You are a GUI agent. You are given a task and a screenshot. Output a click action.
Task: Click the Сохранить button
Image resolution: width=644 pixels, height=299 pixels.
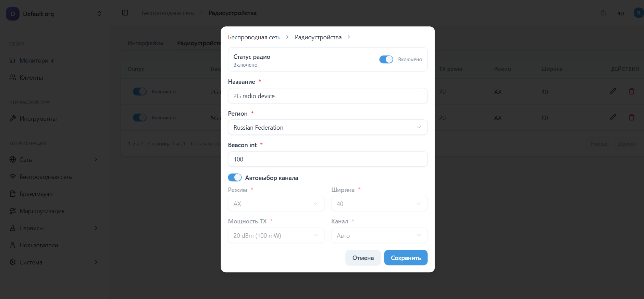[406, 258]
